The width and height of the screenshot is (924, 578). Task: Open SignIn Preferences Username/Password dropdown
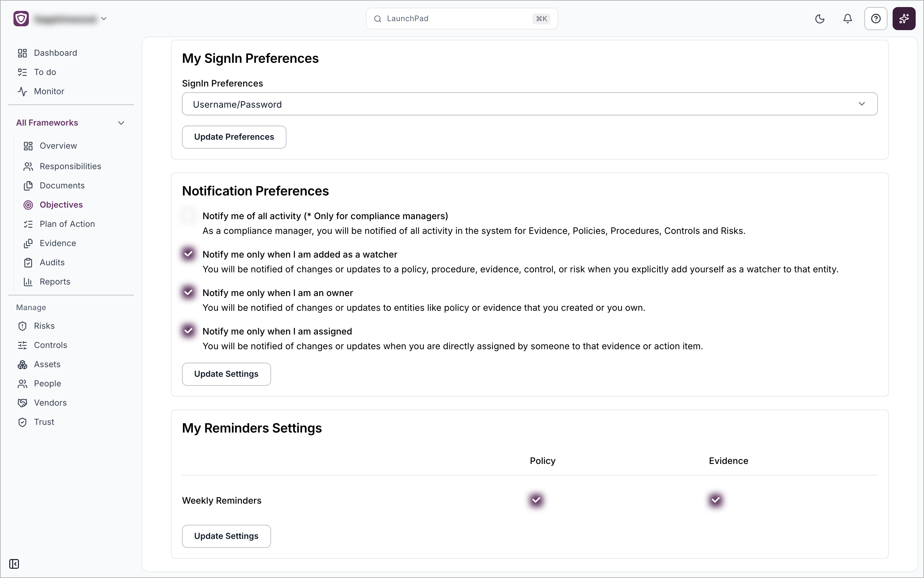530,104
